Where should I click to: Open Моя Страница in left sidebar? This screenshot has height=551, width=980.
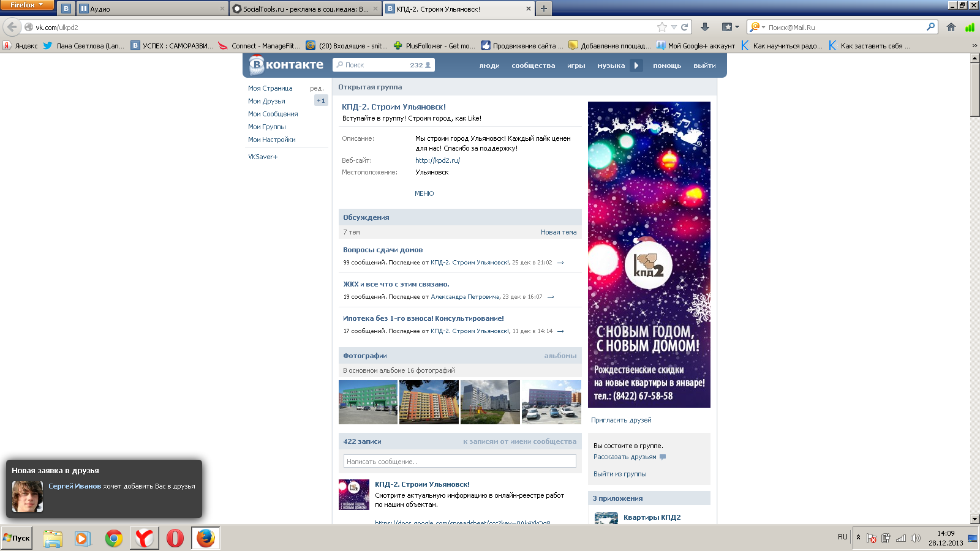(x=270, y=88)
